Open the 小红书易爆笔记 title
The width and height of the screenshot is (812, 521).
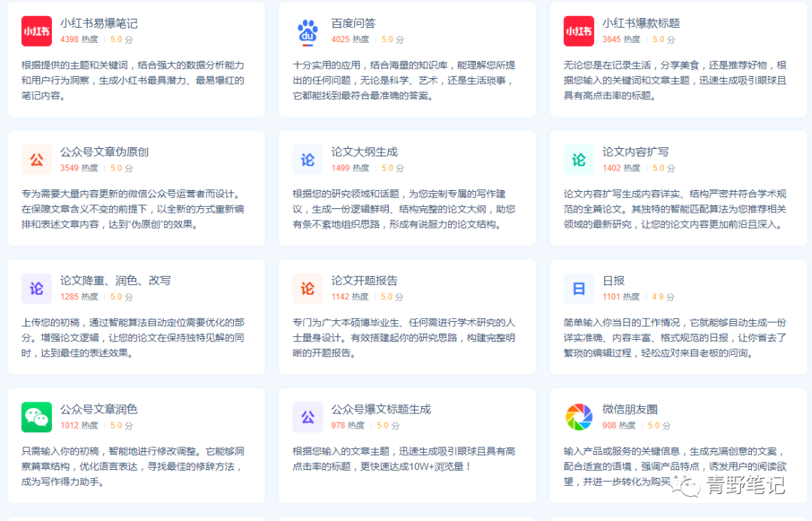click(98, 23)
